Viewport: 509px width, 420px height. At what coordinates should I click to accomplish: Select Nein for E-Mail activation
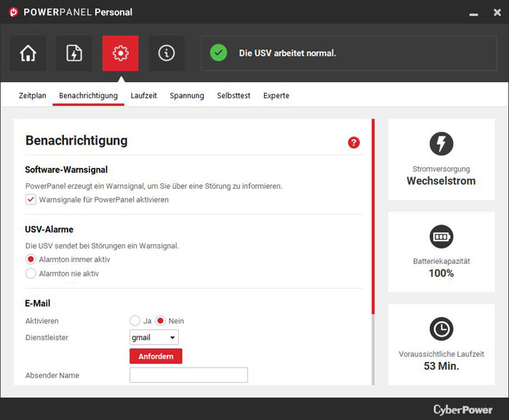click(x=161, y=320)
